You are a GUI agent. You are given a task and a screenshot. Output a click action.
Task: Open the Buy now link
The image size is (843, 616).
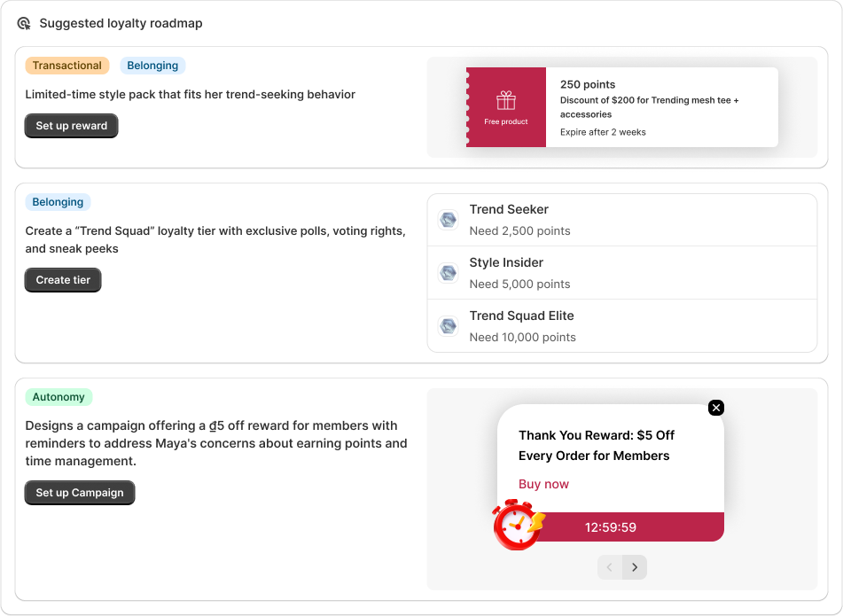click(x=543, y=484)
